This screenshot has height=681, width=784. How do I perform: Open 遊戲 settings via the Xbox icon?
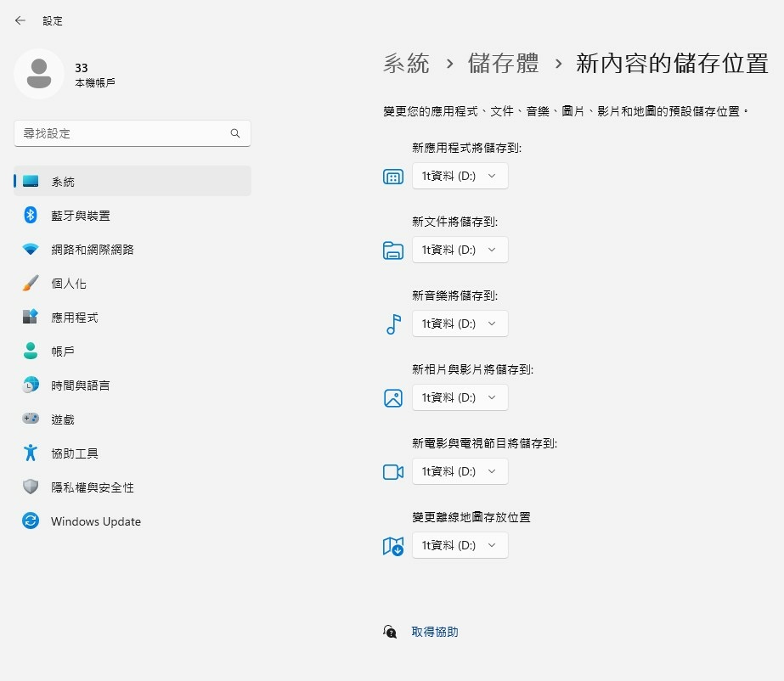(x=29, y=419)
